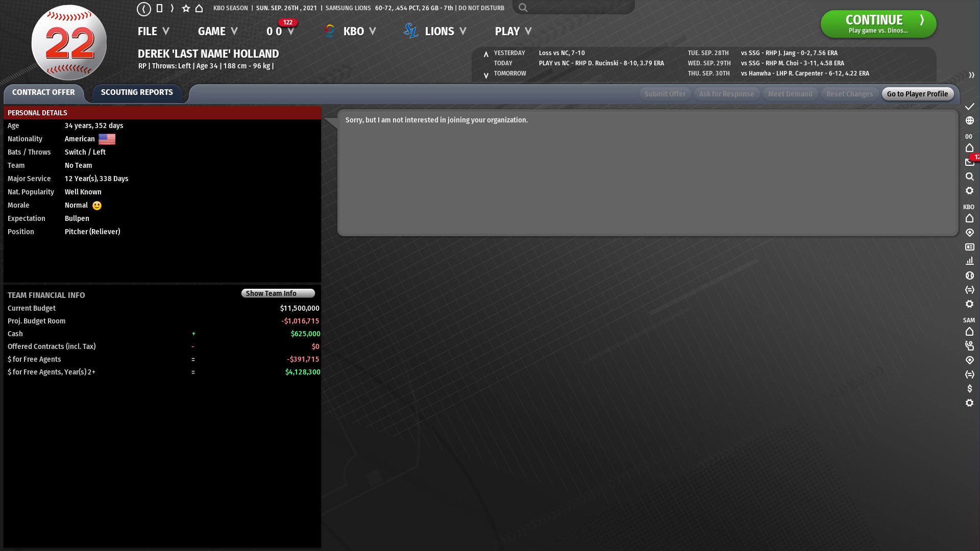Click the bookmark star icon
Screen dimensions: 980x551
pyautogui.click(x=186, y=9)
